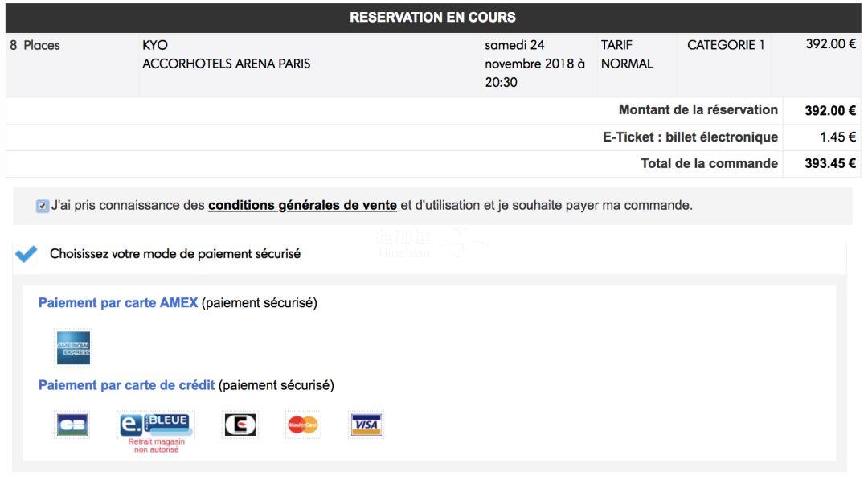Select the Eurocard payment icon
Screen dimensions: 868x484
point(239,425)
